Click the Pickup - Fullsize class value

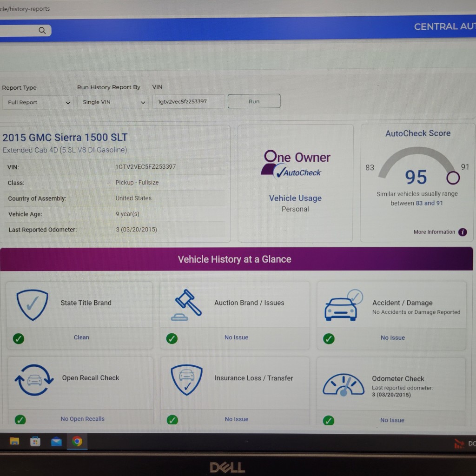pos(137,182)
